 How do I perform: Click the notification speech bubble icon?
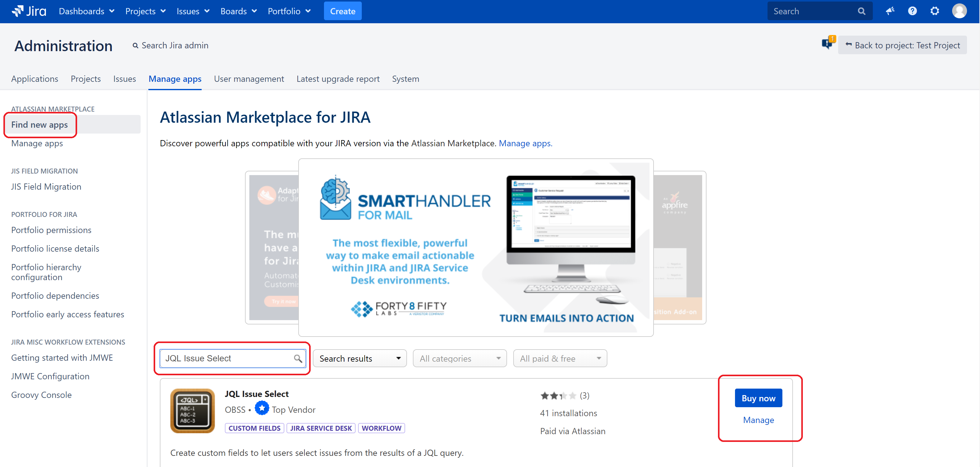pos(827,44)
